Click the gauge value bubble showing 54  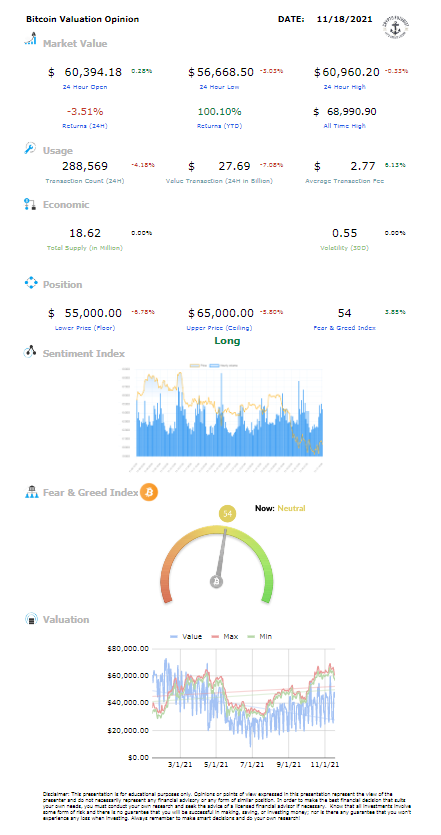tap(228, 514)
